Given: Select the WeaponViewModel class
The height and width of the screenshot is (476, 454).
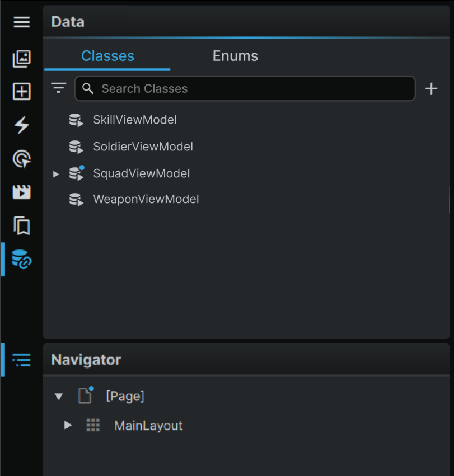Looking at the screenshot, I should (146, 200).
